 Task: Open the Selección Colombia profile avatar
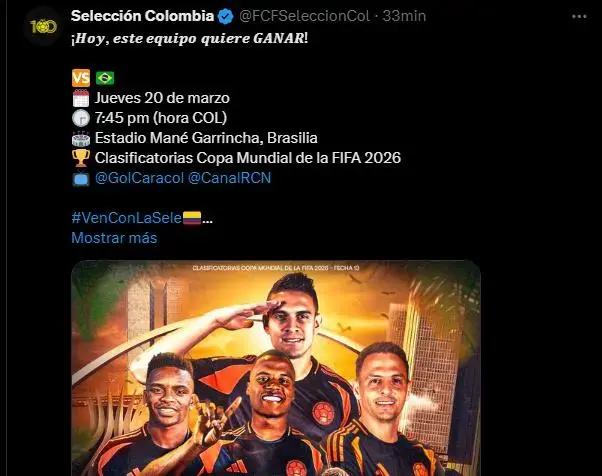[43, 26]
